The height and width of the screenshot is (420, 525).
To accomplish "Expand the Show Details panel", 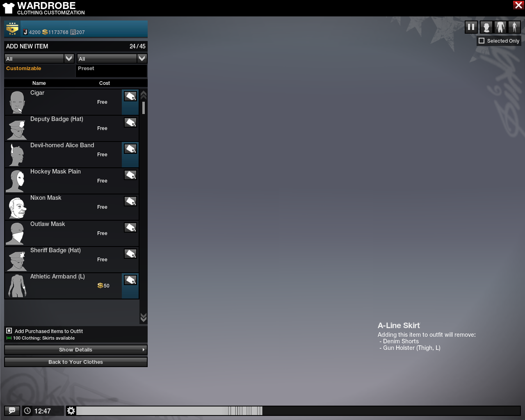I will pyautogui.click(x=76, y=349).
